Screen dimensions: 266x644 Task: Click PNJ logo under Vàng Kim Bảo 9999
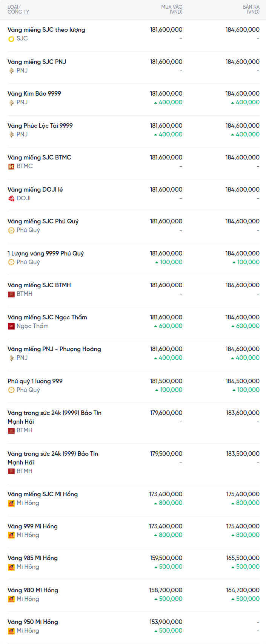click(x=11, y=102)
